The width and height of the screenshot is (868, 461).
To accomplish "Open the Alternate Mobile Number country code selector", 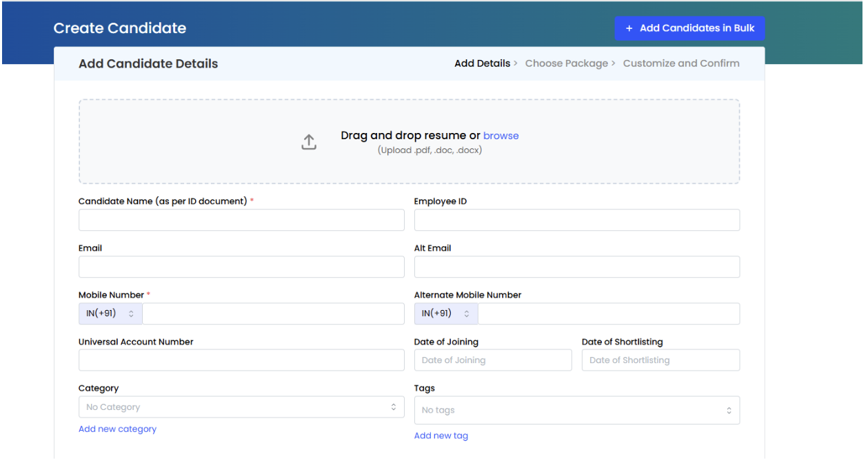I will 445,314.
